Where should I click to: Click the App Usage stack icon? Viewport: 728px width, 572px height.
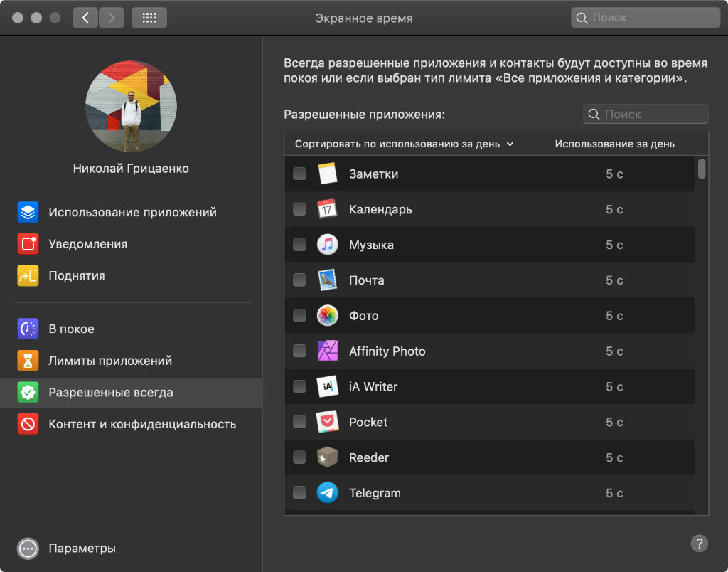pos(28,212)
